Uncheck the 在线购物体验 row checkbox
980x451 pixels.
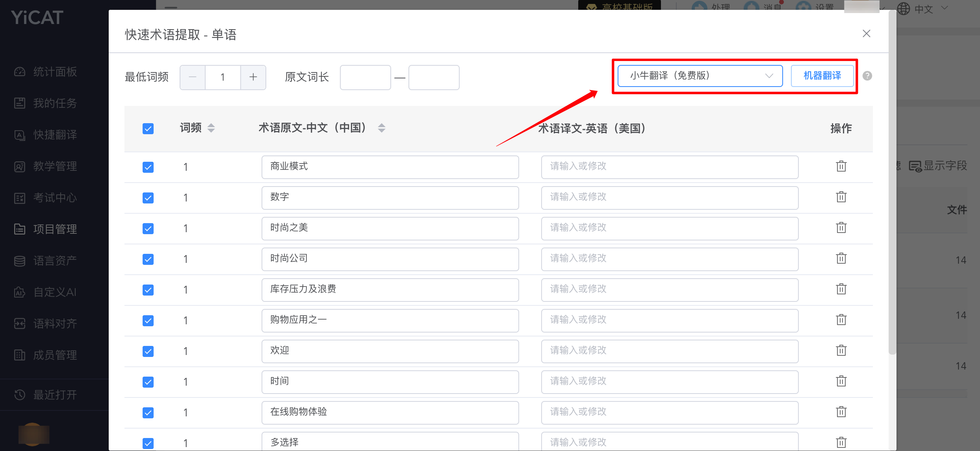coord(148,413)
